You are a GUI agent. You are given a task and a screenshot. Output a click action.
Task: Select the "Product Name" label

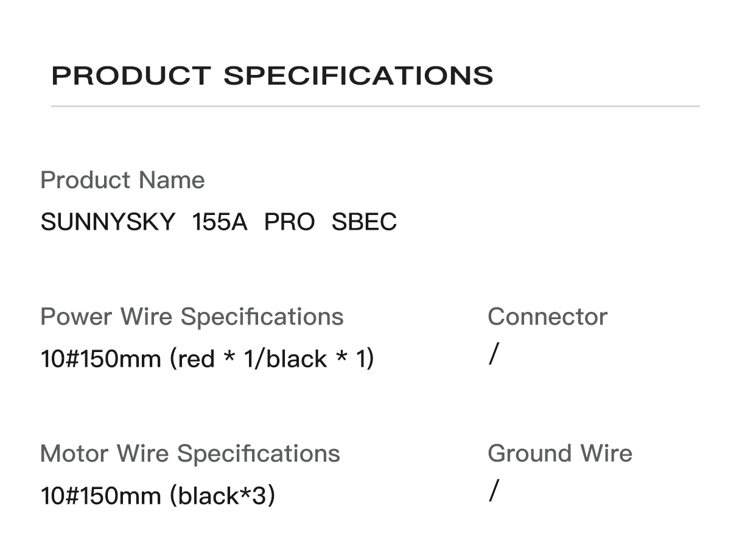122,180
